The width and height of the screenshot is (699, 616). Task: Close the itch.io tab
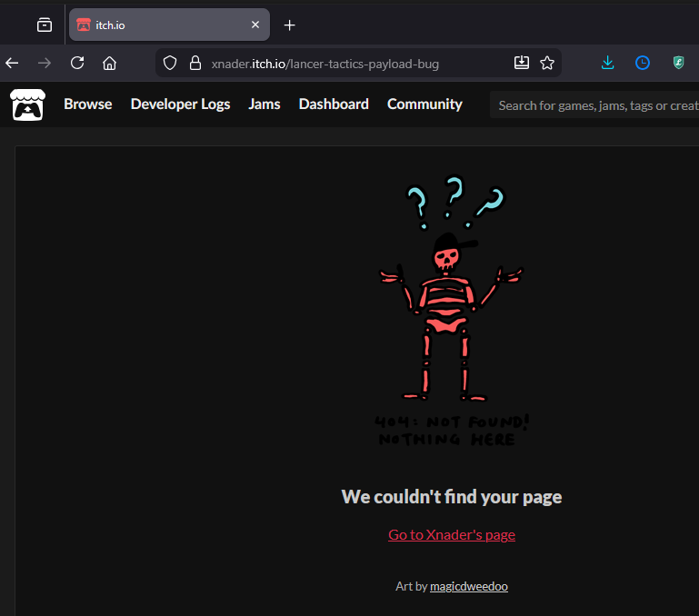255,25
